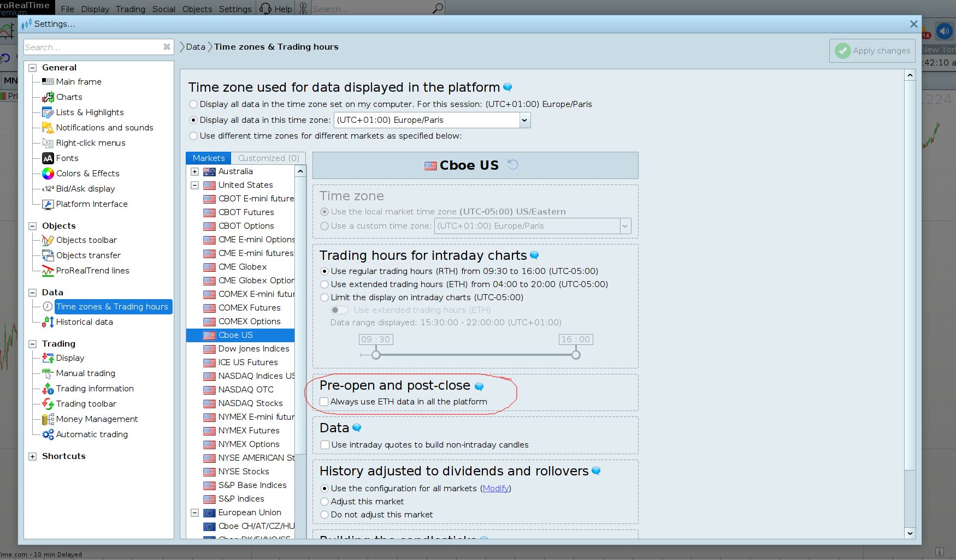The height and width of the screenshot is (560, 956).
Task: Select display data in computer time zone
Action: [193, 104]
